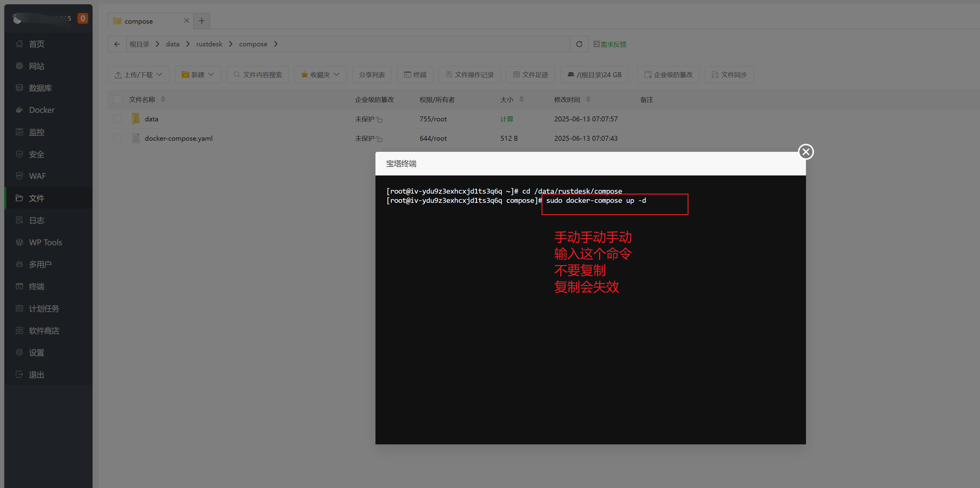Image resolution: width=980 pixels, height=488 pixels.
Task: Expand the 上传/下载 dropdown
Action: 138,75
